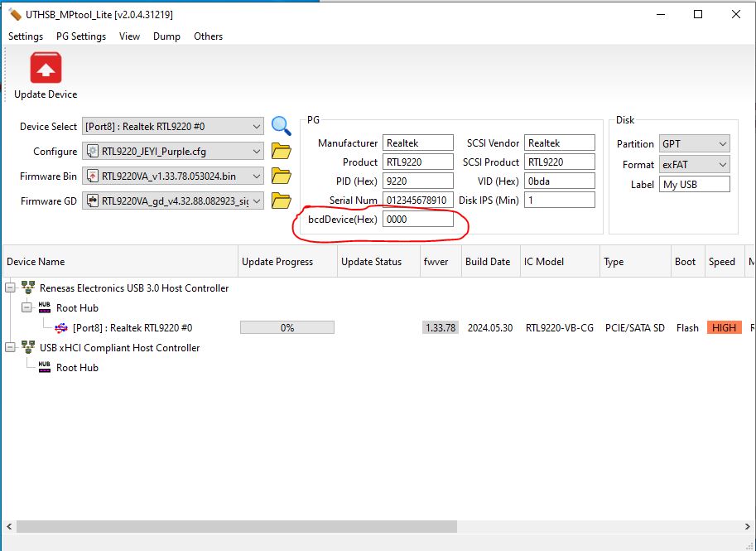Select USB xHCI Compliant Host Controller
Viewport: 756px width, 551px height.
tap(119, 347)
